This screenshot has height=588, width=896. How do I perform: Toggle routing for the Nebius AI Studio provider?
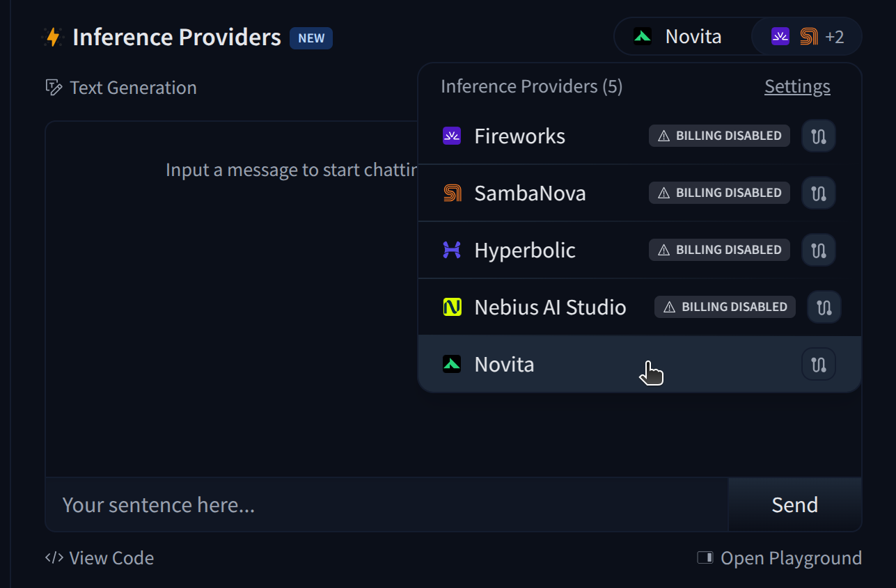(x=824, y=307)
